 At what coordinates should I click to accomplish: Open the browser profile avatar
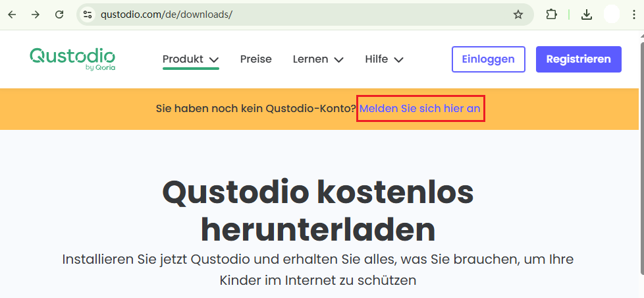click(612, 15)
